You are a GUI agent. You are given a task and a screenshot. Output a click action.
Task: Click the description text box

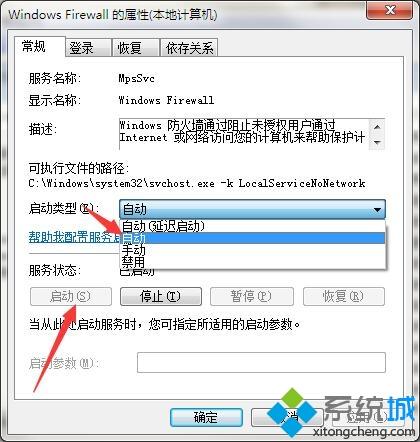coord(244,134)
